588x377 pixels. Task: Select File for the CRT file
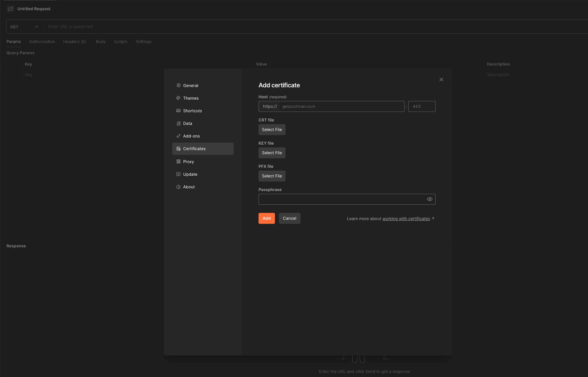pos(272,130)
